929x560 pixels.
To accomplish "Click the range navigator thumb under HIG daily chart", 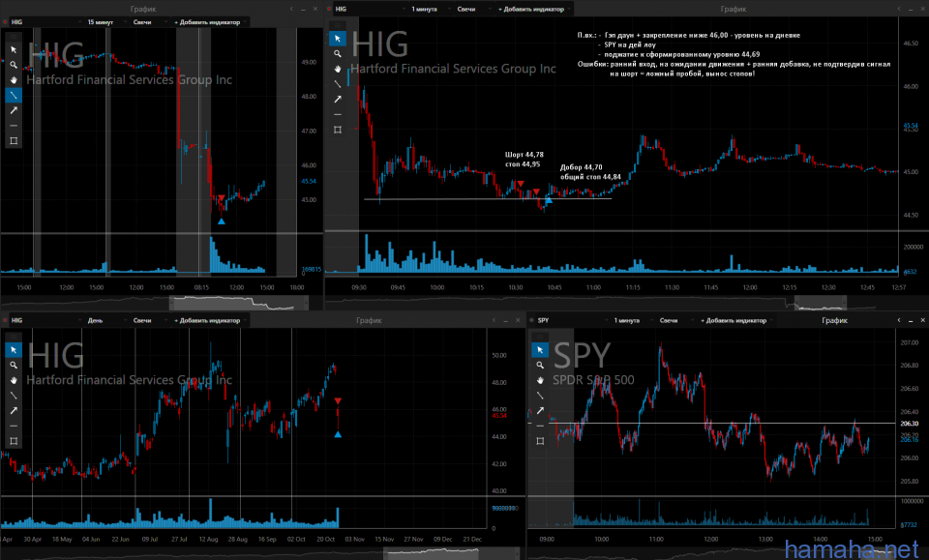I will click(x=452, y=553).
